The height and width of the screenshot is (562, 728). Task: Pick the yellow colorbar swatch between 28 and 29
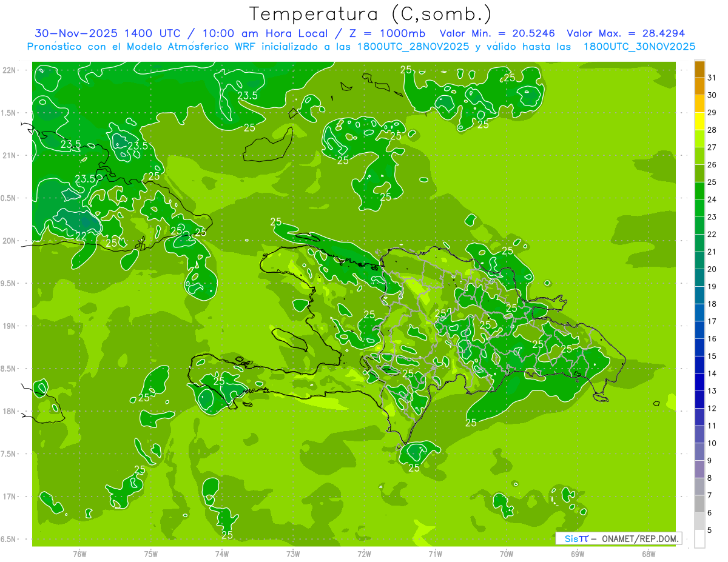[x=699, y=121]
